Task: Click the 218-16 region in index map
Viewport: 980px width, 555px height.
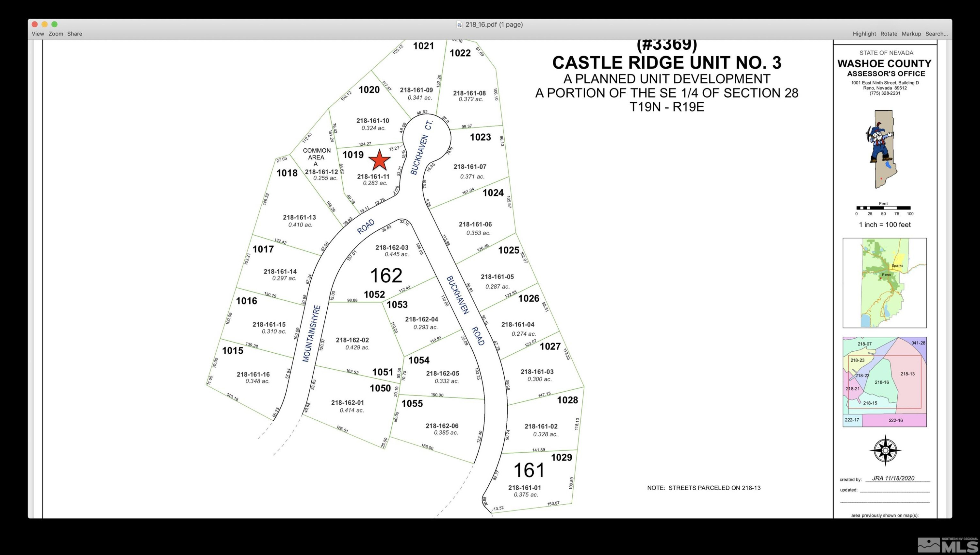Action: point(882,382)
